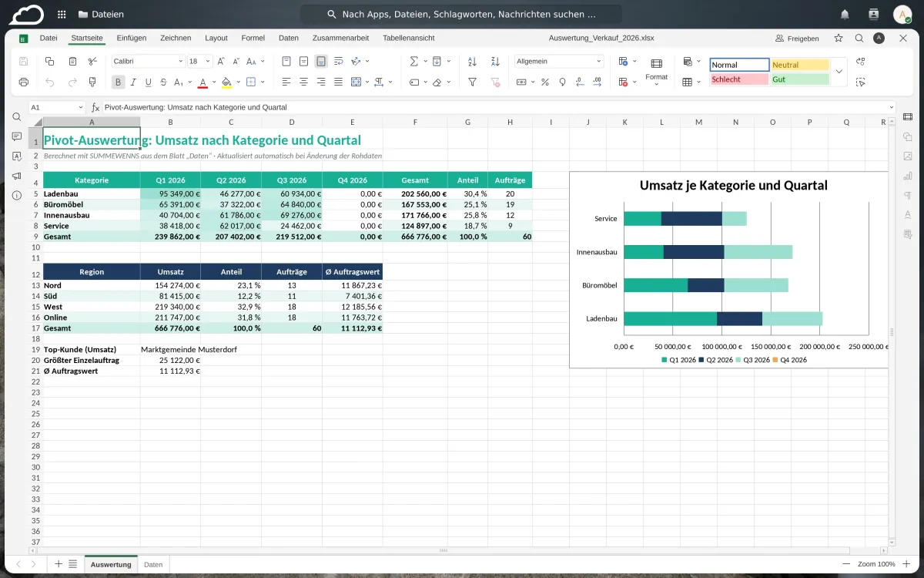Image resolution: width=924 pixels, height=578 pixels.
Task: Click the font color red A swatch
Action: tap(203, 82)
